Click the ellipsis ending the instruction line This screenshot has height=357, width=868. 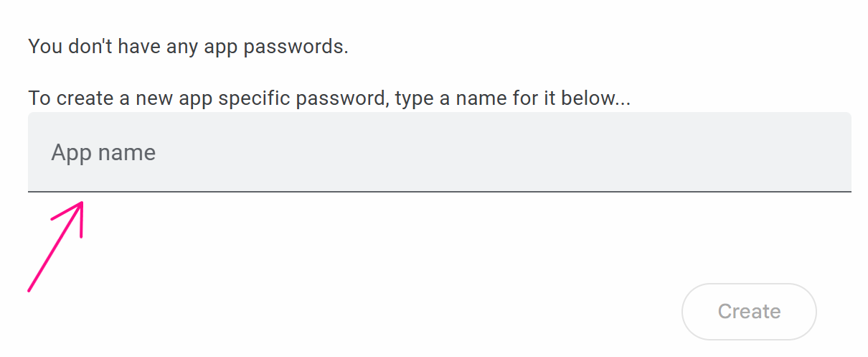click(622, 101)
